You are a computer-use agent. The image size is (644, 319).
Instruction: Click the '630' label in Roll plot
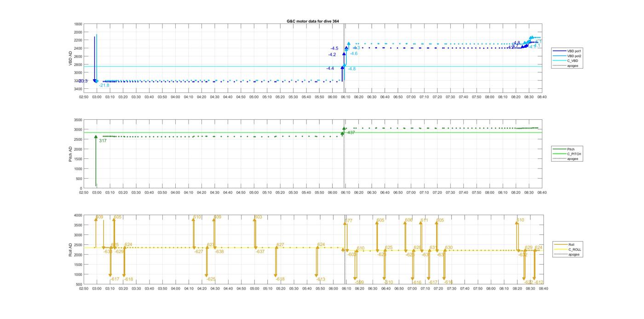click(449, 247)
